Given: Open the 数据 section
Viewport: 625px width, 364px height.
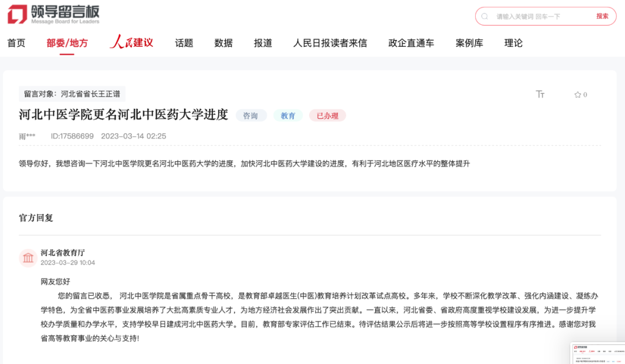Looking at the screenshot, I should (223, 43).
